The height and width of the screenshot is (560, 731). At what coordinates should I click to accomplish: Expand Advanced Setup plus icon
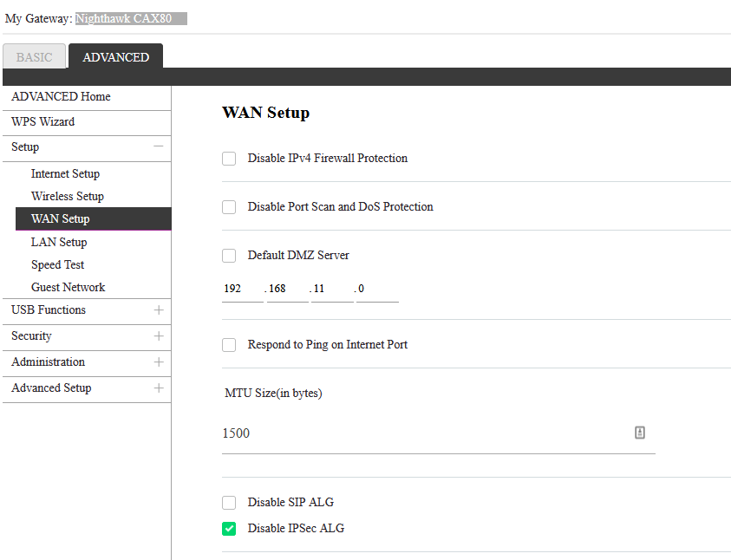[158, 387]
